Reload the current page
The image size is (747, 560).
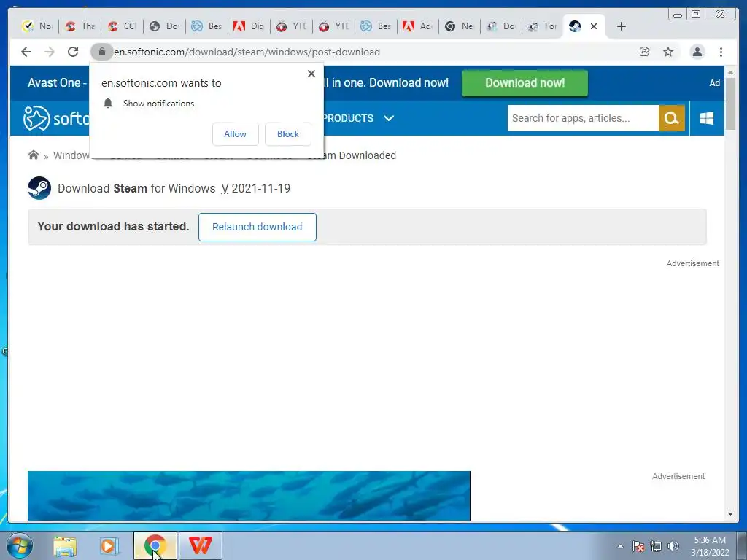pyautogui.click(x=73, y=52)
